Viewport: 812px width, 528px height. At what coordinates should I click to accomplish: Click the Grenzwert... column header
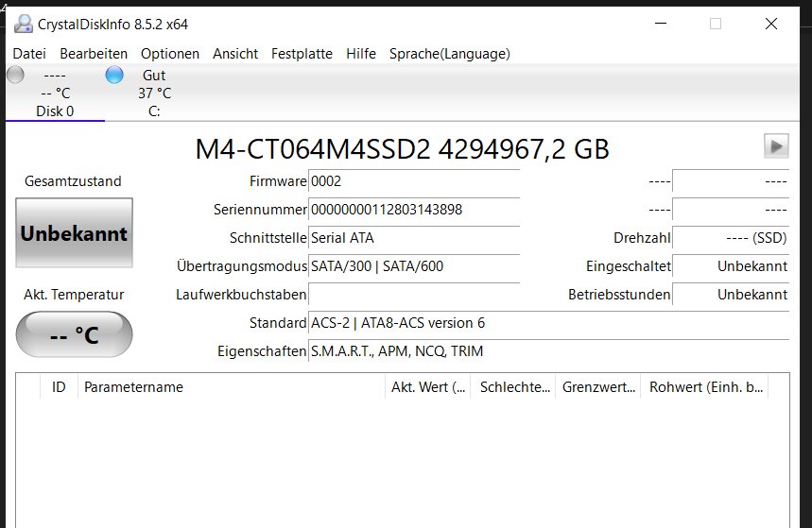click(x=598, y=387)
